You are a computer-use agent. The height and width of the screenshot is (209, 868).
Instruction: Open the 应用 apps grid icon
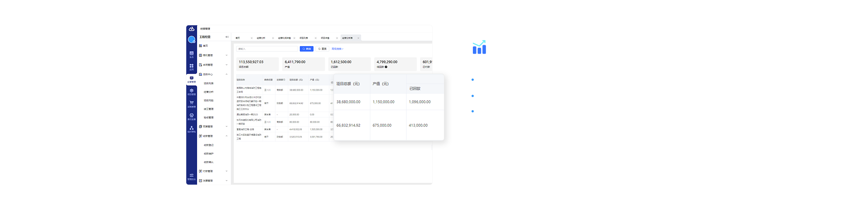192,67
